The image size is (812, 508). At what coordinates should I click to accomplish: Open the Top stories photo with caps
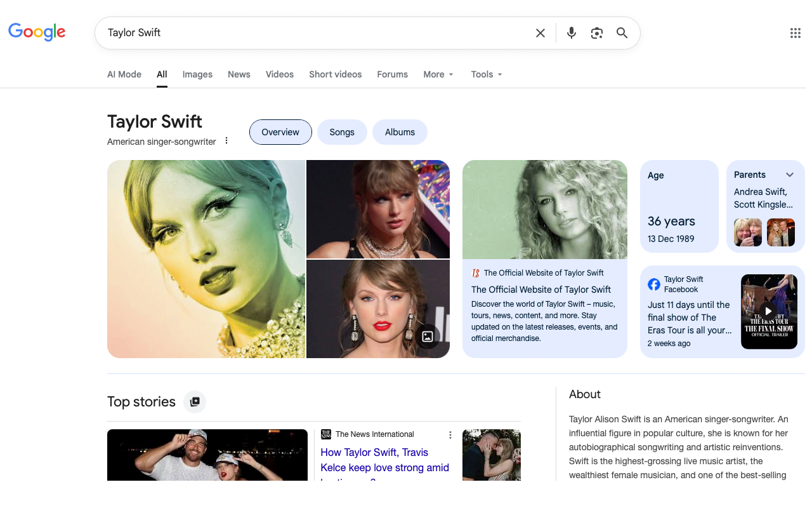[207, 455]
